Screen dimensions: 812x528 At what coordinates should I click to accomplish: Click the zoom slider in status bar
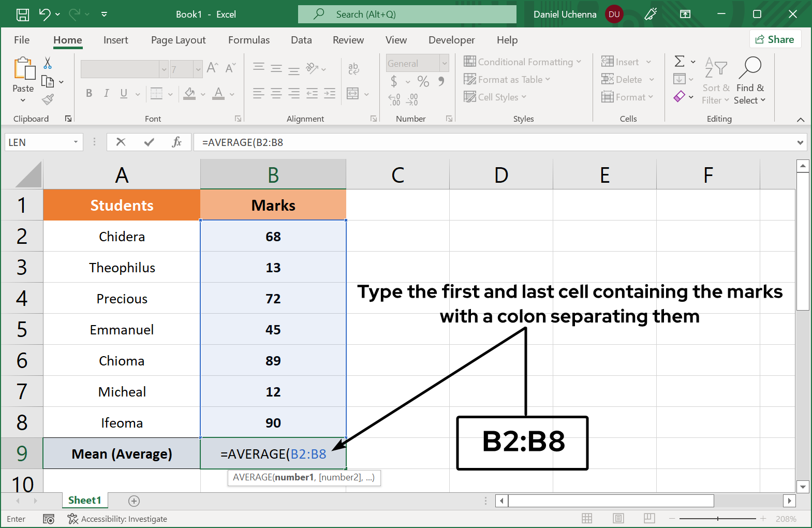[717, 518]
